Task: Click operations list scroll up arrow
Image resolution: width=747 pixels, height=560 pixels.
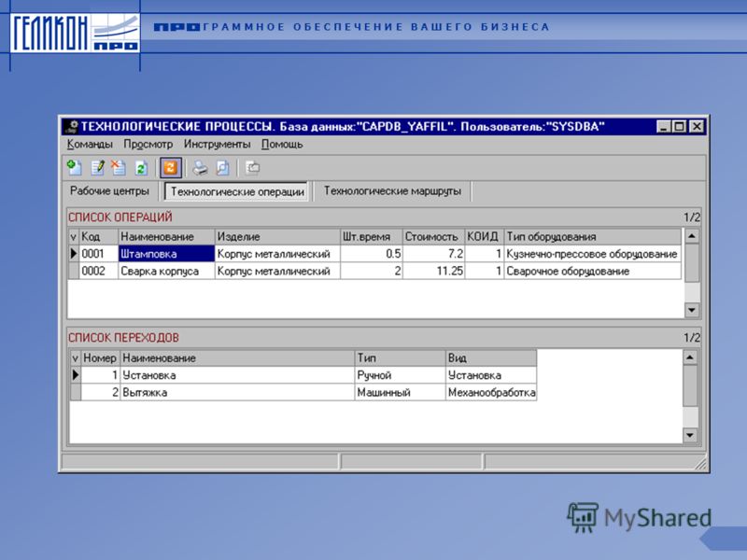Action: 692,236
